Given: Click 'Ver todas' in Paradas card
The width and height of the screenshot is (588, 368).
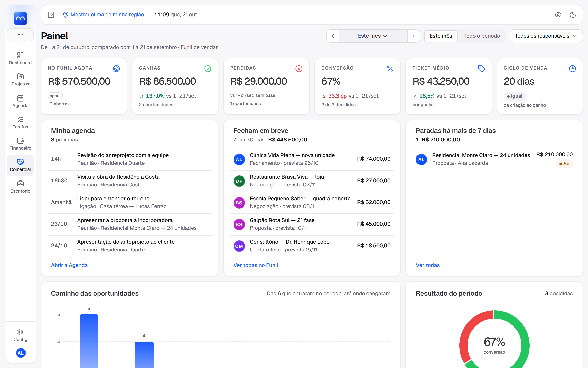Looking at the screenshot, I should pos(428,265).
